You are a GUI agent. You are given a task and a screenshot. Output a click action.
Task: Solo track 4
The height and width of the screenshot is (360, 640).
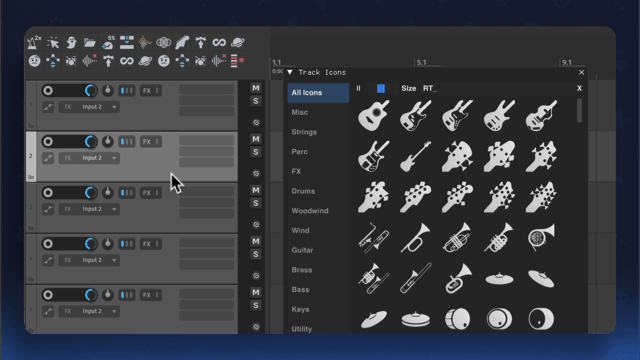point(256,254)
